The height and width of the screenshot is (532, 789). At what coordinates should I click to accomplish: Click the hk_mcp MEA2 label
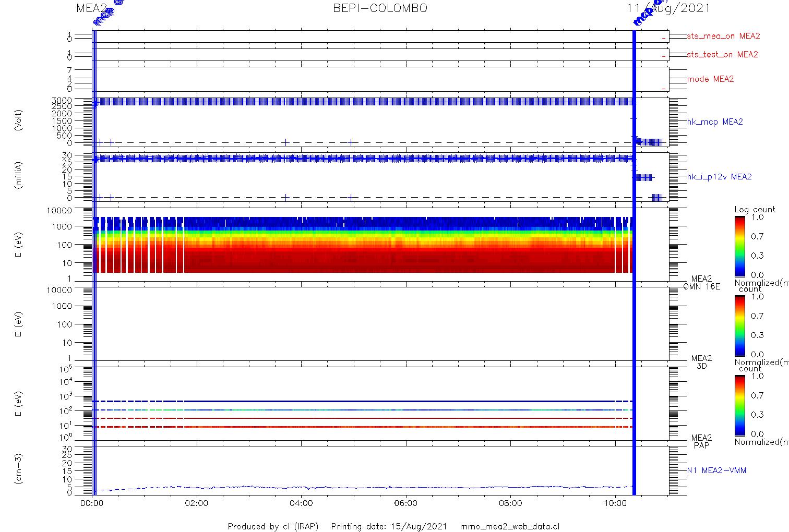click(x=714, y=122)
